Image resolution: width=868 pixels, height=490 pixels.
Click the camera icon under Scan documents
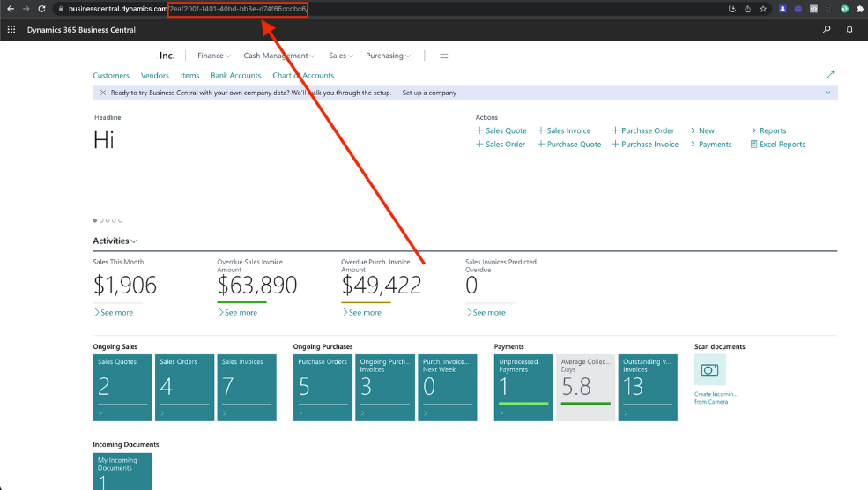click(x=709, y=370)
